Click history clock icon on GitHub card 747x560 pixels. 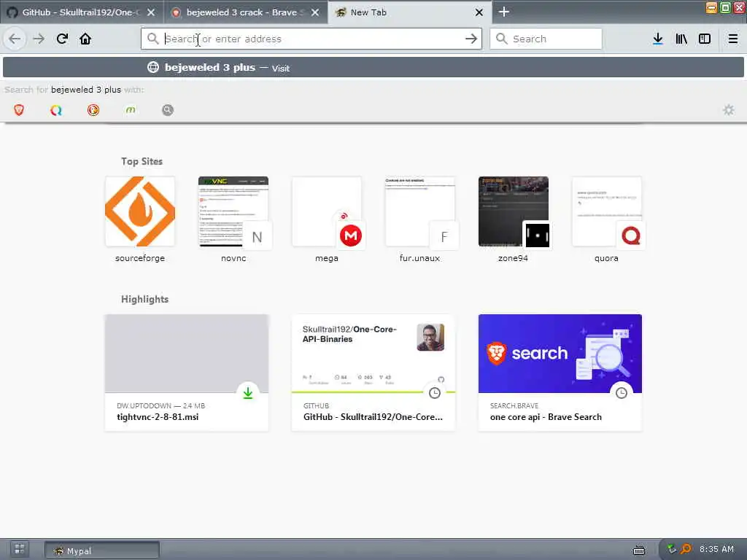click(435, 393)
